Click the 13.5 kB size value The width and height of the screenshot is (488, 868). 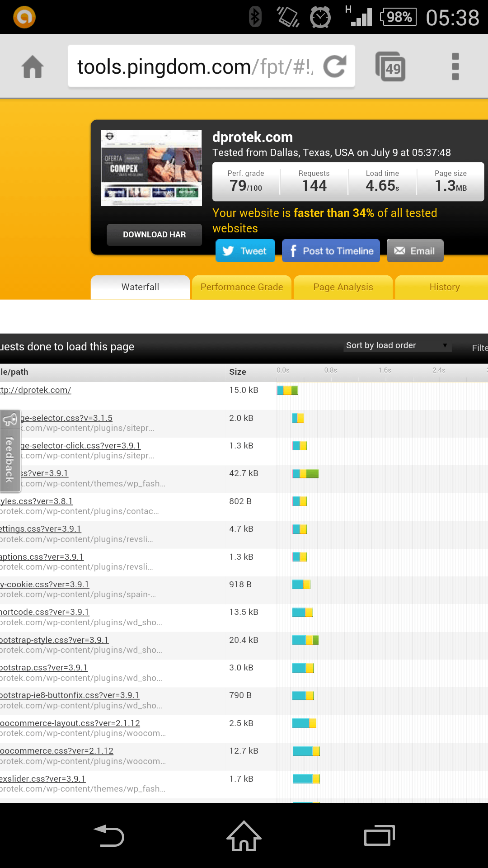point(244,612)
